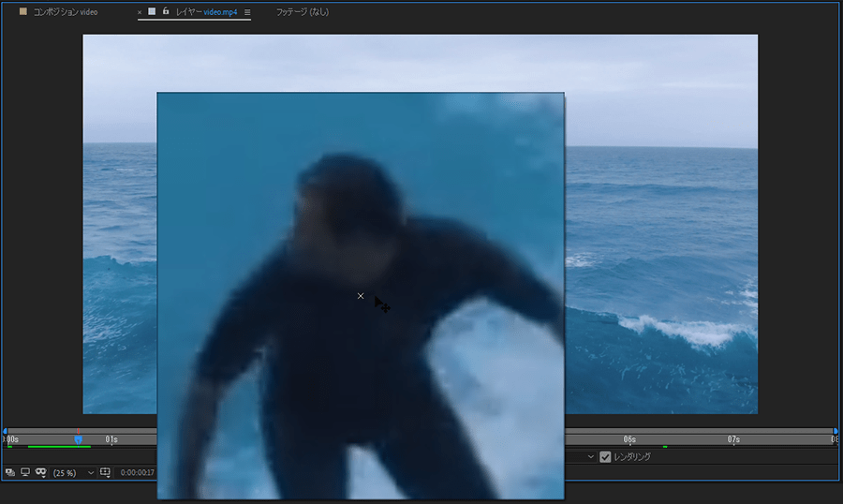Image resolution: width=843 pixels, height=504 pixels.
Task: Click the layer in-point handle at bar start
Action: pos(5,431)
